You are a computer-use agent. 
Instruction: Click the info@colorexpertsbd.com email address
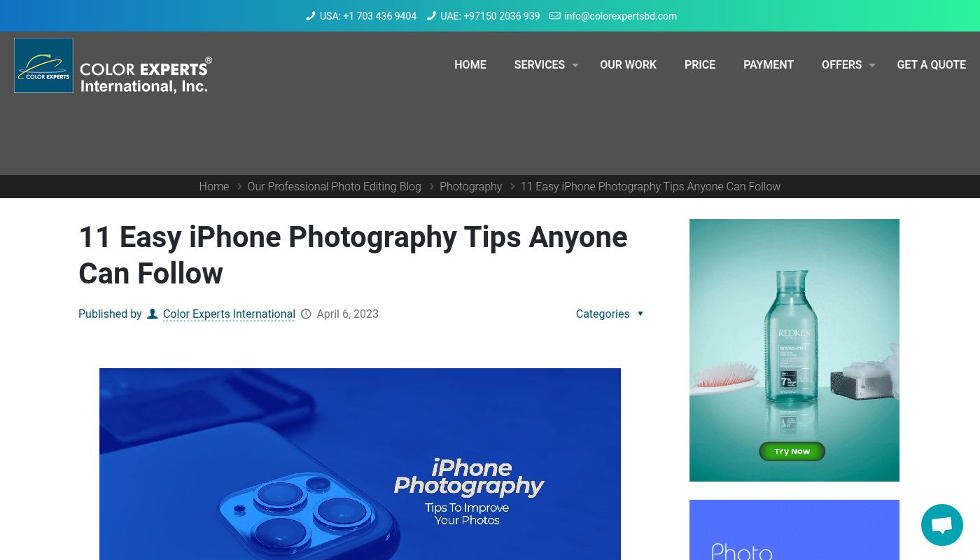(620, 16)
